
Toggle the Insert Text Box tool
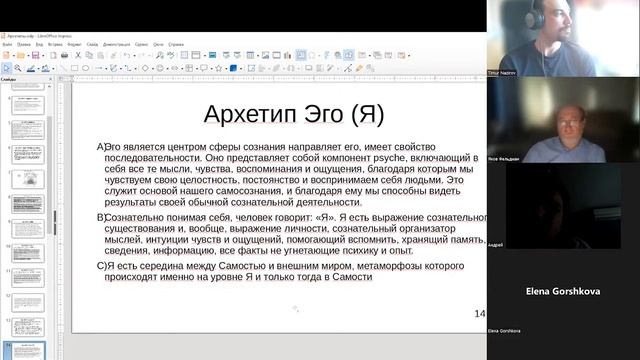[x=301, y=55]
